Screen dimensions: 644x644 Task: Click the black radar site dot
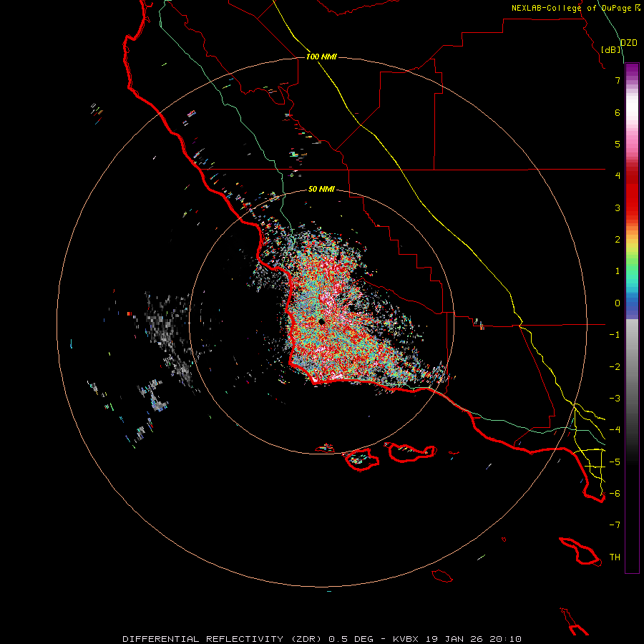point(322,322)
